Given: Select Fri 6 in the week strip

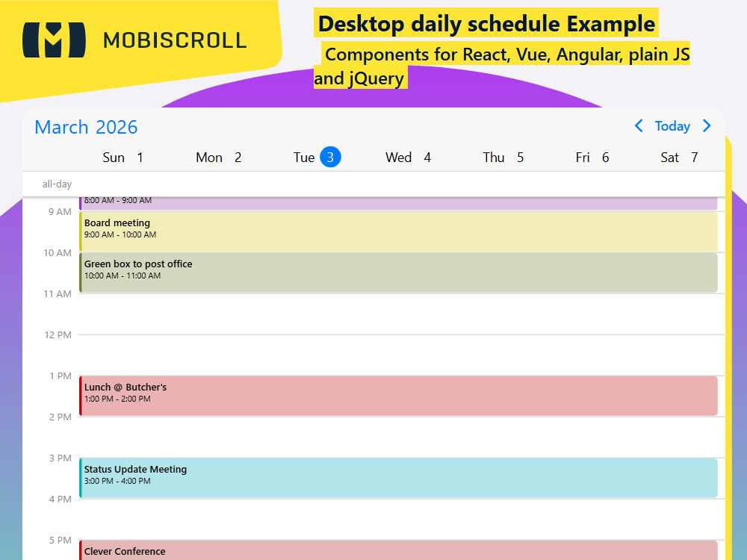Looking at the screenshot, I should 592,158.
